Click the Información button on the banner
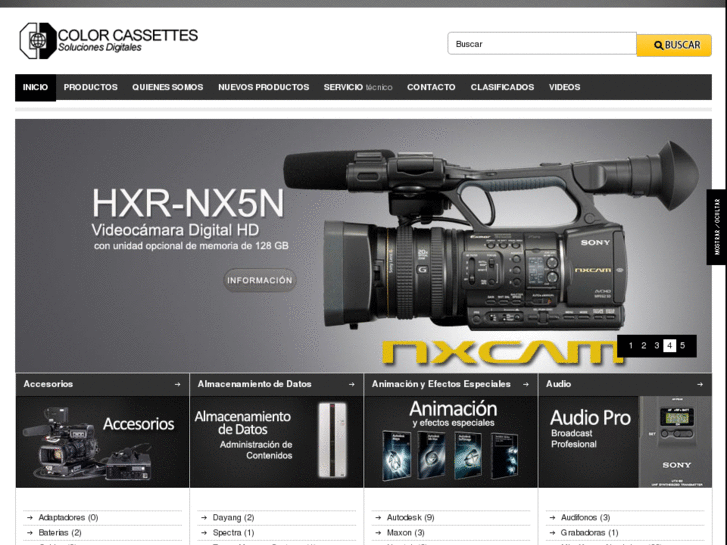 click(260, 280)
